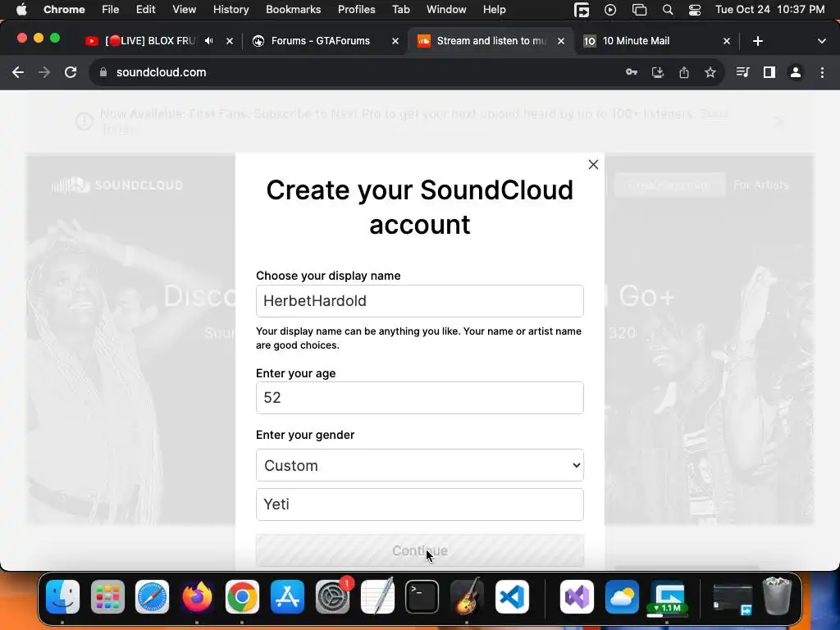840x630 pixels.
Task: Open the Trash in the Dock
Action: 777,596
